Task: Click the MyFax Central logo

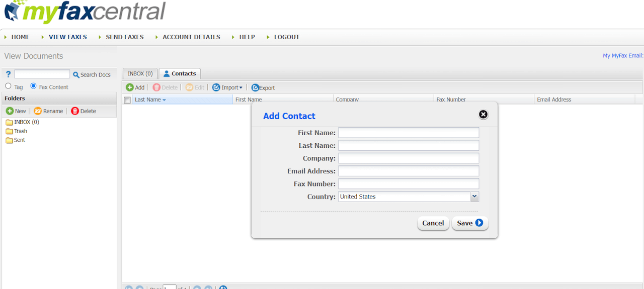Action: [85, 13]
